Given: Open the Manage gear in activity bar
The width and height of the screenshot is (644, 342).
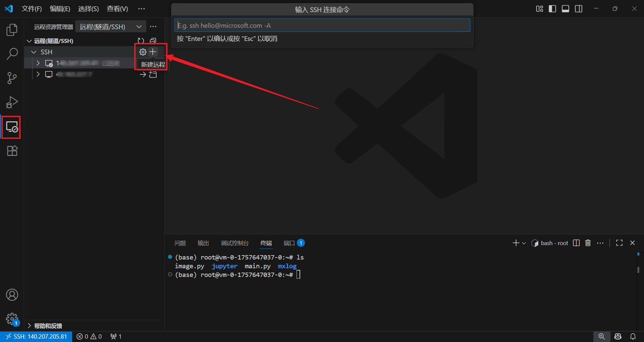Looking at the screenshot, I should 12,319.
